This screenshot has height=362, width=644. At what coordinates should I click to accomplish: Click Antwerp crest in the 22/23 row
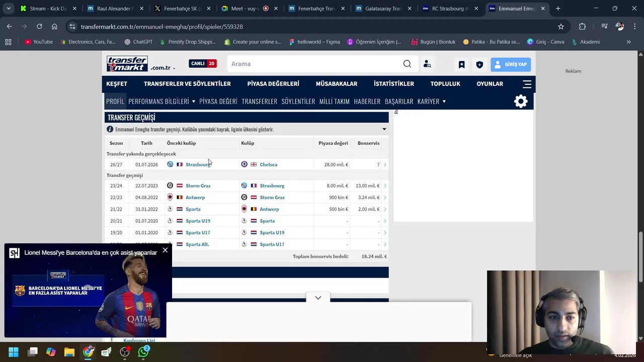(x=170, y=197)
